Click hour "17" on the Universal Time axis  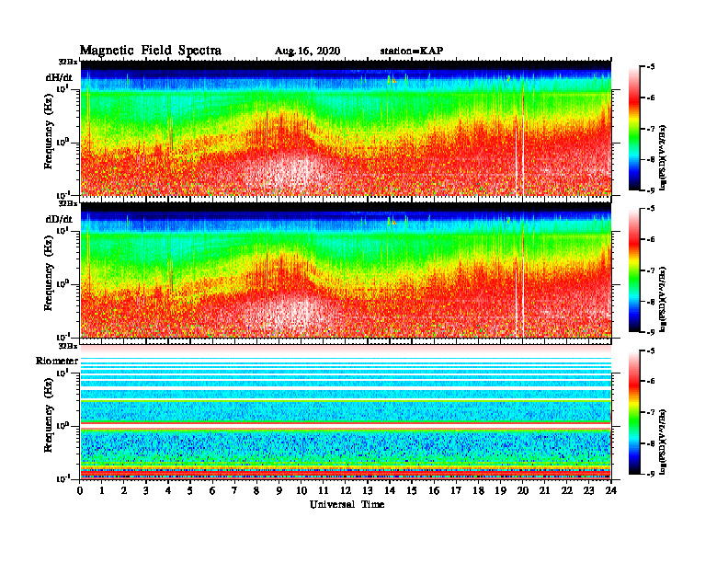tap(456, 491)
